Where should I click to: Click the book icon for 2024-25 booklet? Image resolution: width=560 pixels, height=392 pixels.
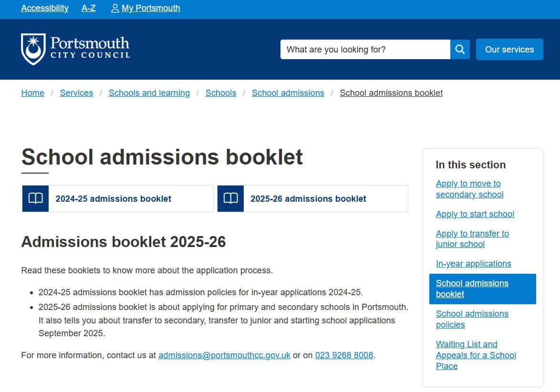point(36,198)
